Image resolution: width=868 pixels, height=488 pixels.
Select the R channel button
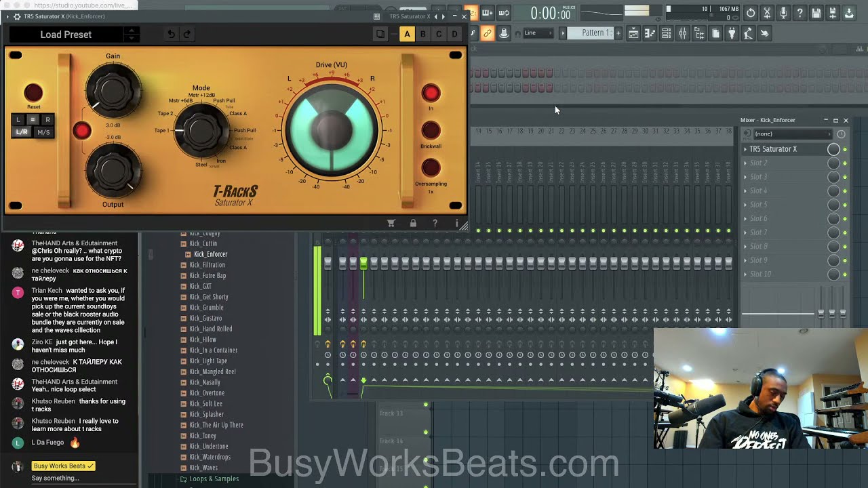tap(47, 119)
